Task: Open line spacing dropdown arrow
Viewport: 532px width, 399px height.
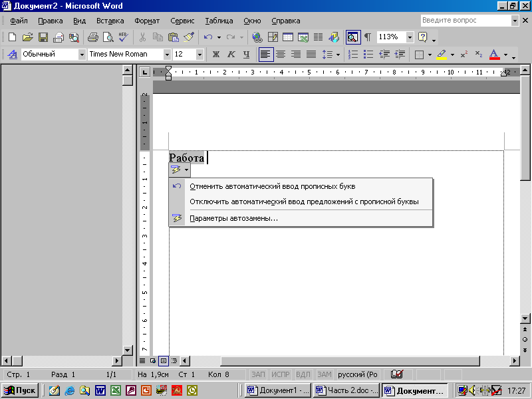Action: coord(338,55)
